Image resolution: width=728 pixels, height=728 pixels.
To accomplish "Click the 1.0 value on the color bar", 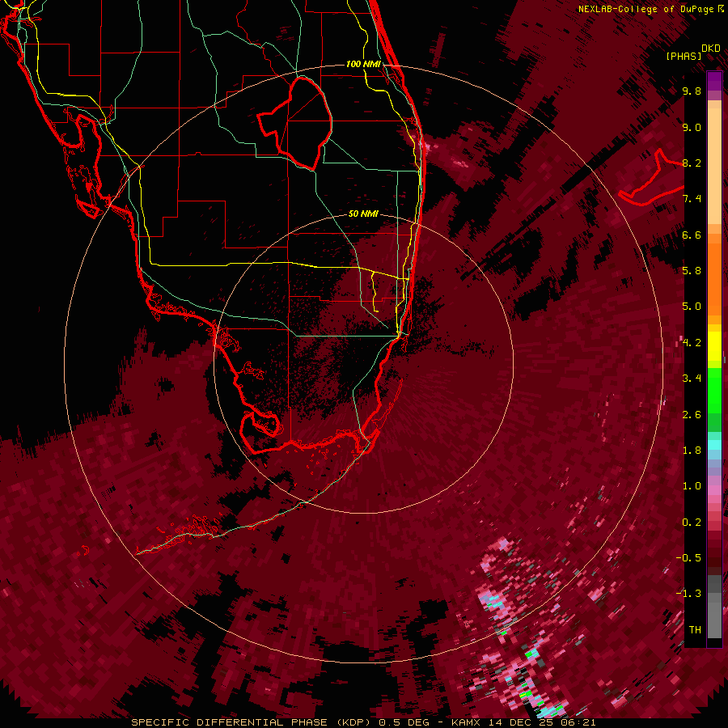I will point(692,485).
